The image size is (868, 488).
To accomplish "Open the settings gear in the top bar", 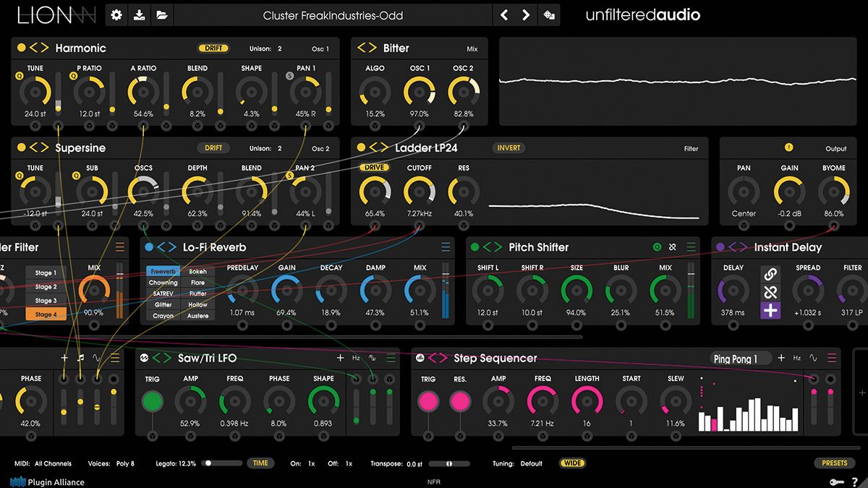I will [x=116, y=14].
